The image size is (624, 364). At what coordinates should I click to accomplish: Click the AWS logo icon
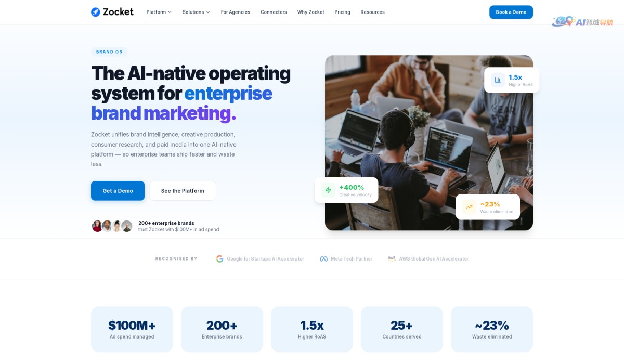coord(392,258)
